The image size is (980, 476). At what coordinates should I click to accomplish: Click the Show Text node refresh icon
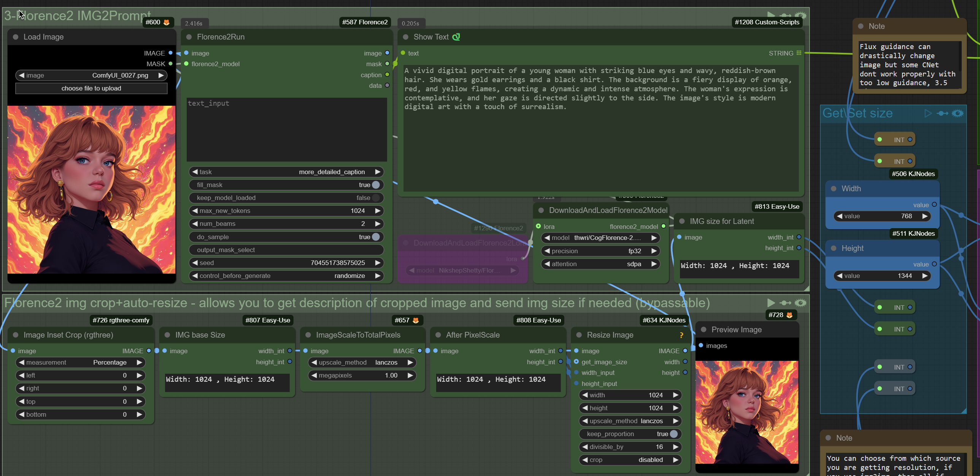coord(456,37)
